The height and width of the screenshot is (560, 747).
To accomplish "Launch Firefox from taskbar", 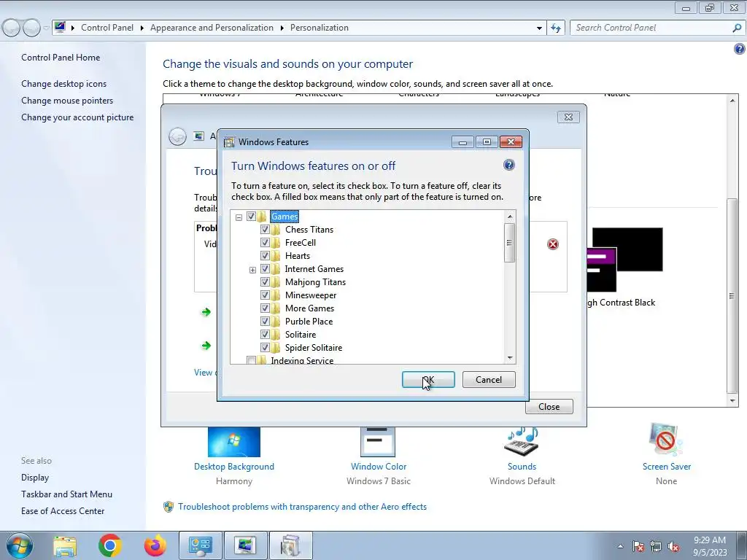I will pos(155,545).
